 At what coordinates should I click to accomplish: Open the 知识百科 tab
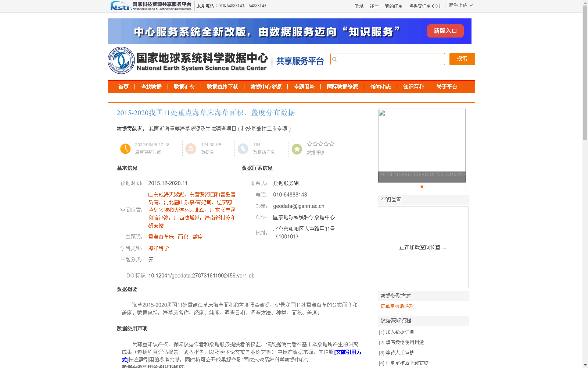click(414, 87)
